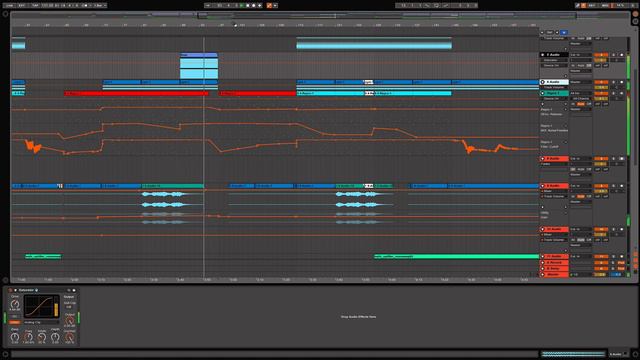Click the Saturator Dry/Wet knob
This screenshot has height=360, width=640.
click(69, 338)
